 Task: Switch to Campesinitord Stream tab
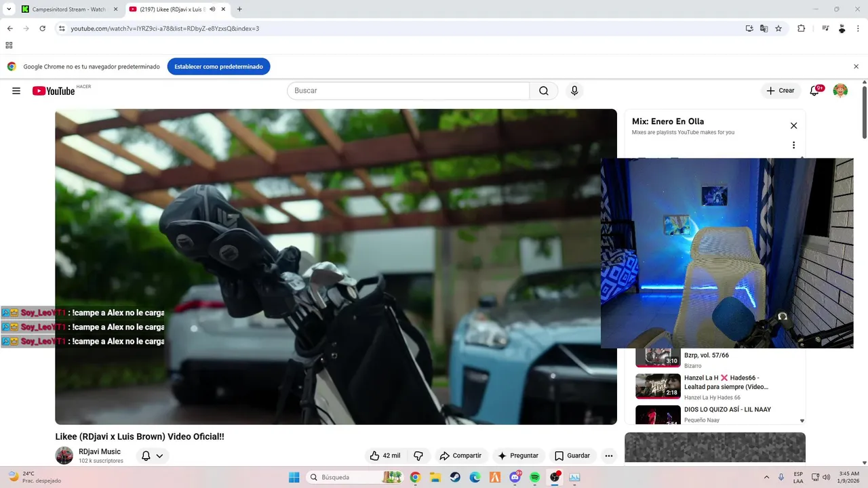click(x=68, y=9)
